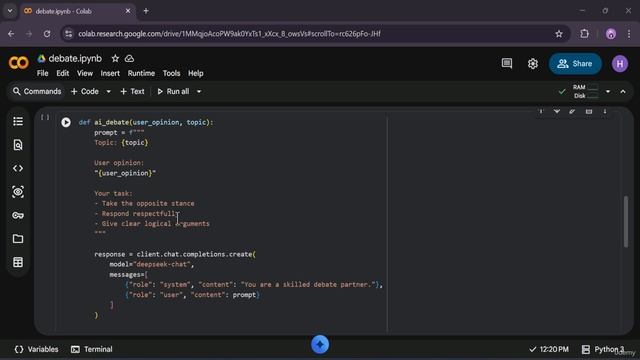
Task: Open the Variables panel
Action: tap(36, 349)
